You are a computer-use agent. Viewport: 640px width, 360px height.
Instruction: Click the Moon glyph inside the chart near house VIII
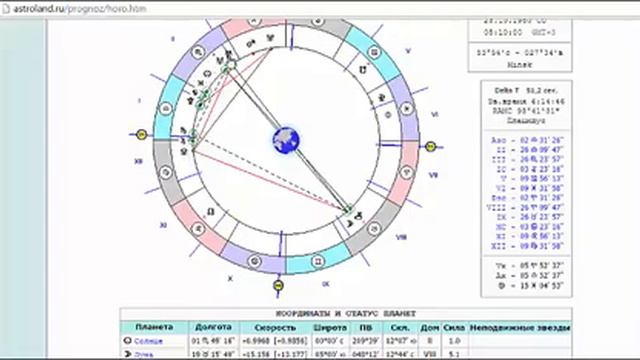click(349, 223)
